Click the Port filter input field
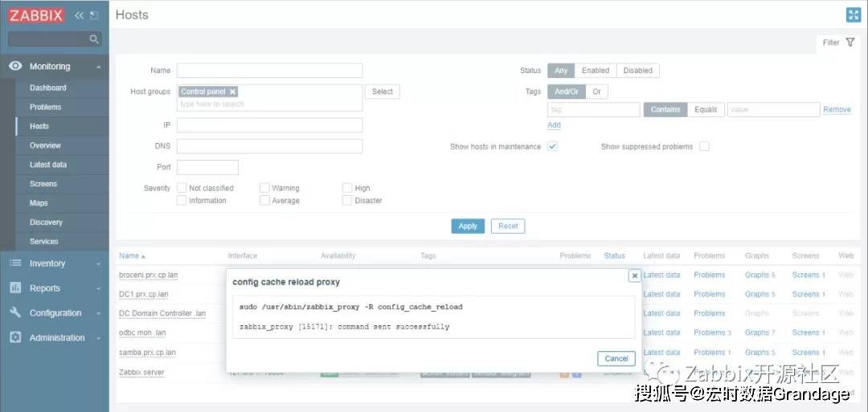The width and height of the screenshot is (868, 412). 207,167
